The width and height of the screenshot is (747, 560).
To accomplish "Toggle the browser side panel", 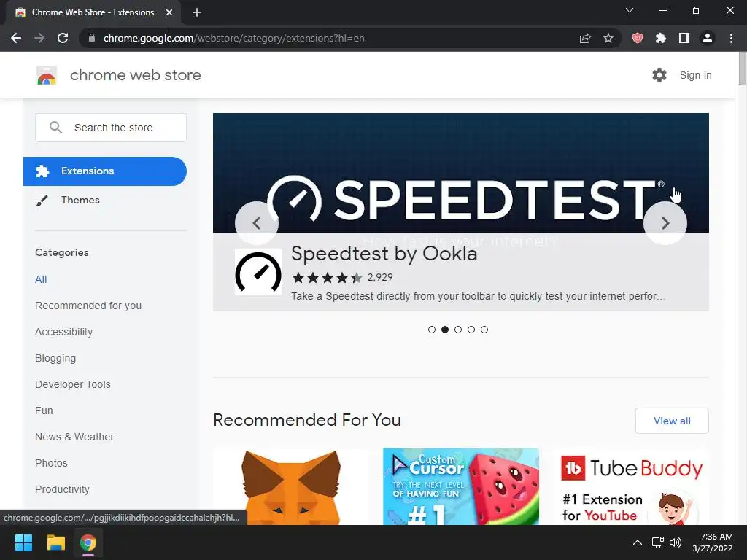I will point(684,38).
